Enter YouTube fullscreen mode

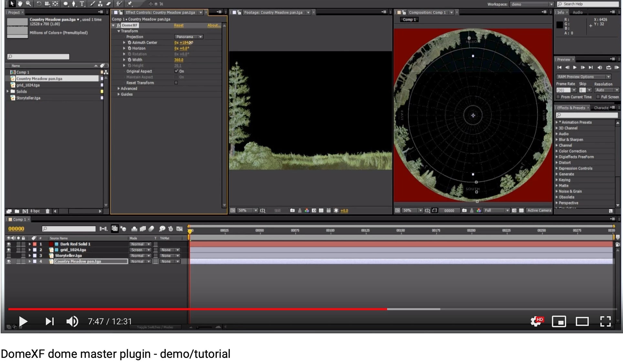(x=605, y=321)
